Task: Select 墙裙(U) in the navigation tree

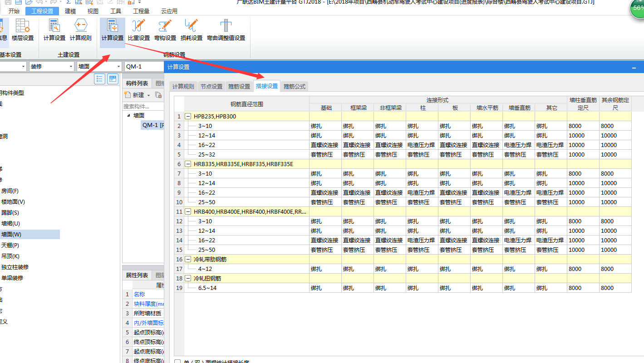Action: click(10, 224)
